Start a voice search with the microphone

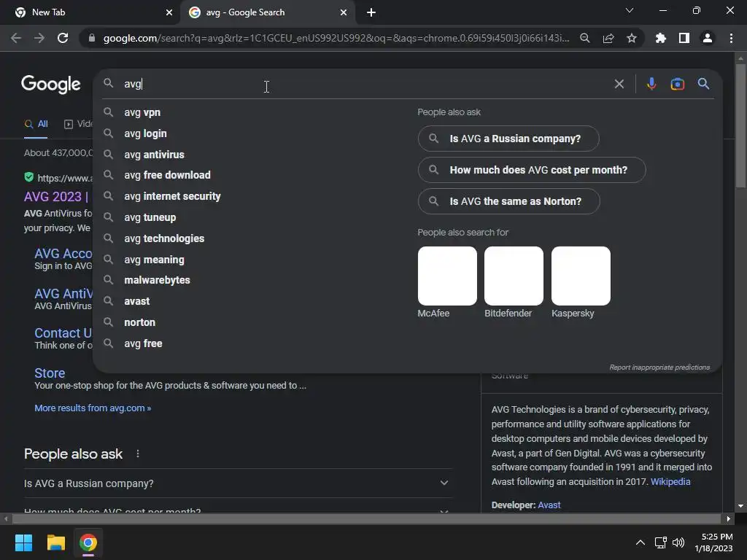click(x=651, y=84)
